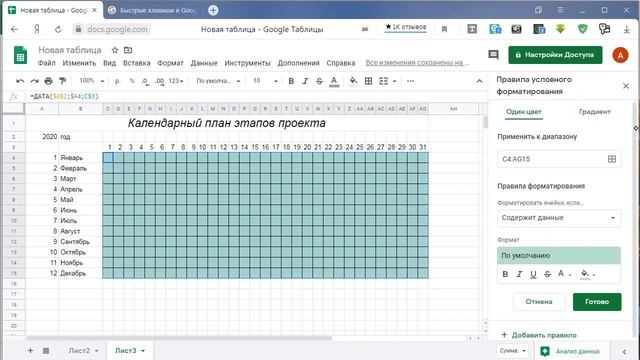Open text color picker in toolbar
This screenshot has height=360, width=640.
(x=334, y=81)
